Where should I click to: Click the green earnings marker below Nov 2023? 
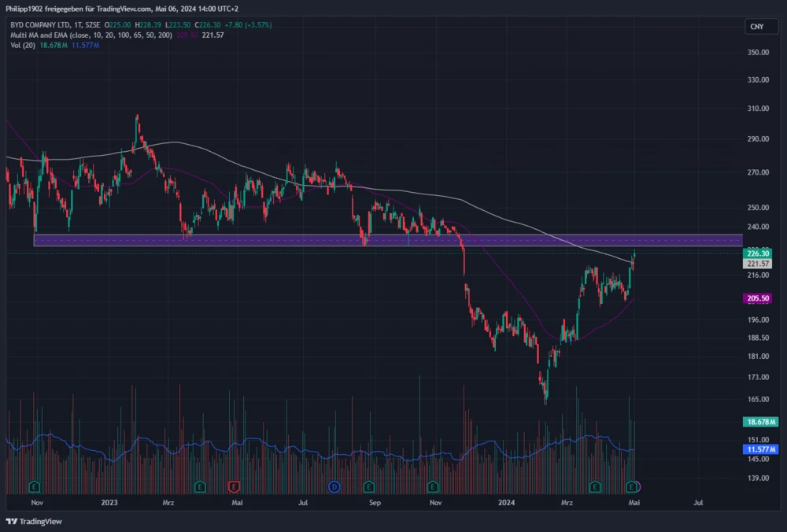(x=430, y=486)
